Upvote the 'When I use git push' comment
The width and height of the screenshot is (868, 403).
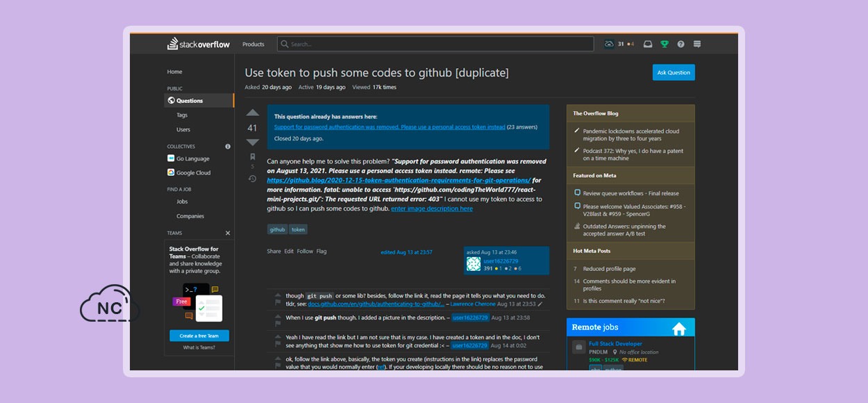278,315
